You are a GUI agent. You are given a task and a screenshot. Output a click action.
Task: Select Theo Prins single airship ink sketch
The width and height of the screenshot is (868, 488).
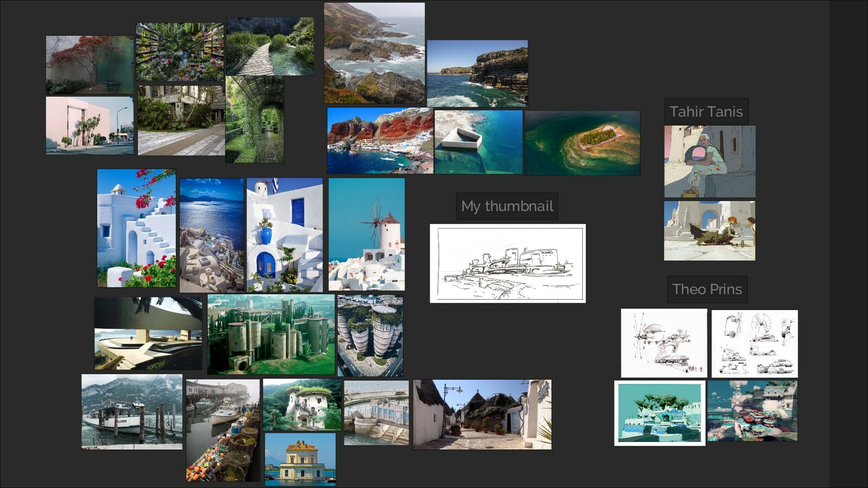664,343
